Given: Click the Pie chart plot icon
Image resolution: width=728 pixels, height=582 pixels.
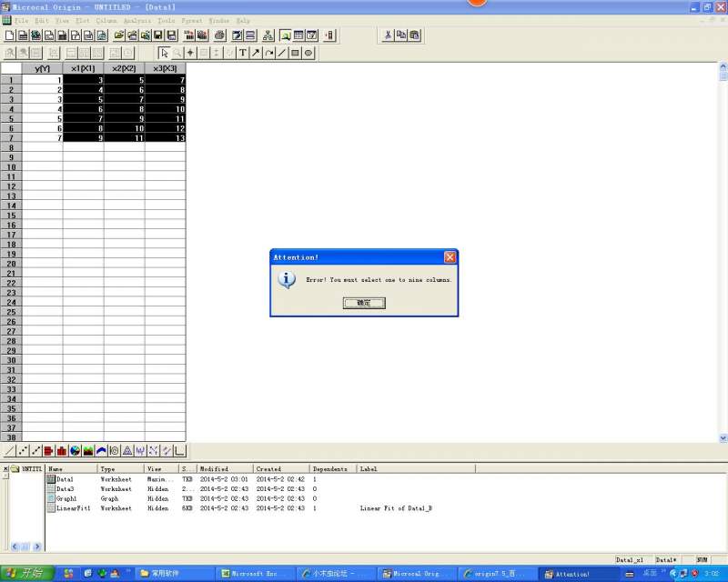Looking at the screenshot, I should pyautogui.click(x=75, y=450).
